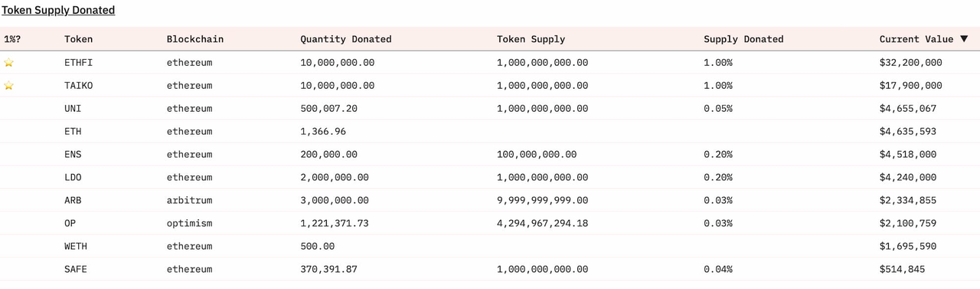
Task: Click the LDO quantity 2,000,000.00 cell
Action: [x=335, y=178]
